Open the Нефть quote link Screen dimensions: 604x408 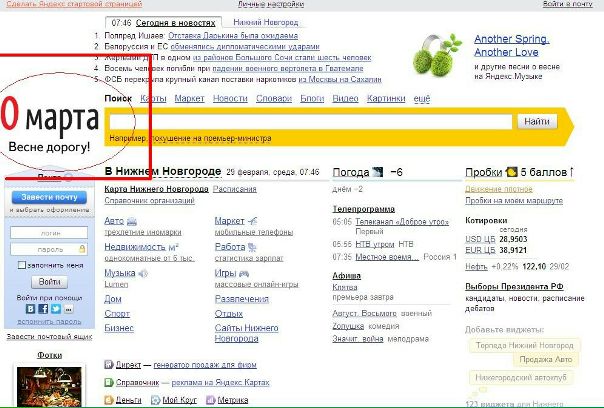[476, 267]
